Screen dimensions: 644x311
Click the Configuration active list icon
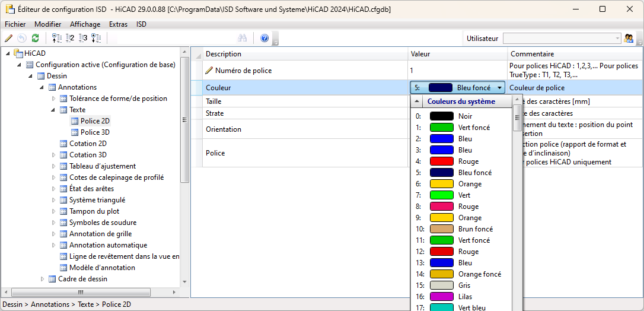pos(30,65)
